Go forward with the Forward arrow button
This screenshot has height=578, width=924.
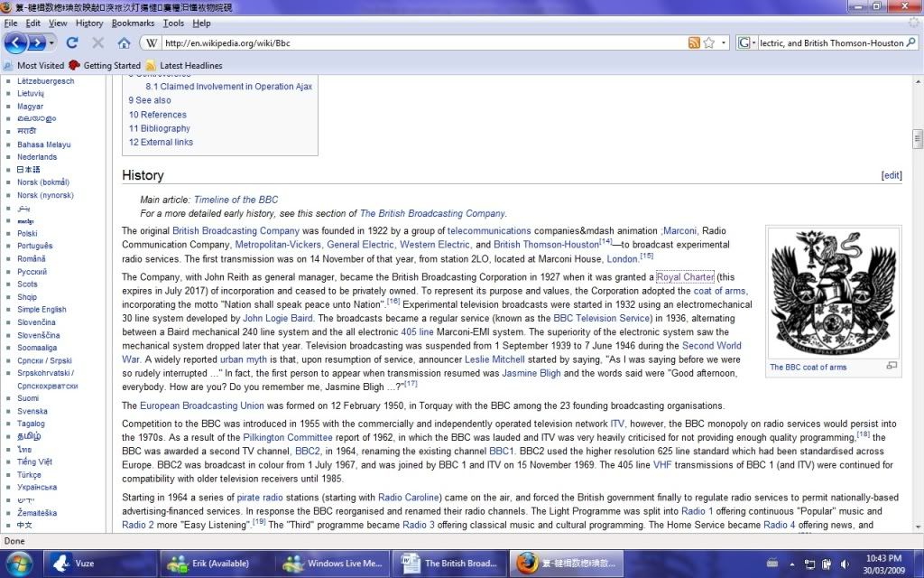tap(37, 43)
